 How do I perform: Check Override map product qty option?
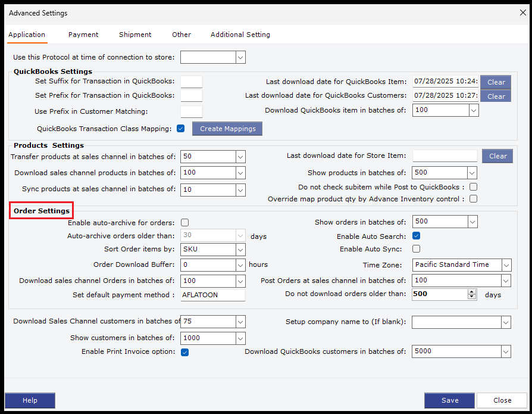click(473, 199)
